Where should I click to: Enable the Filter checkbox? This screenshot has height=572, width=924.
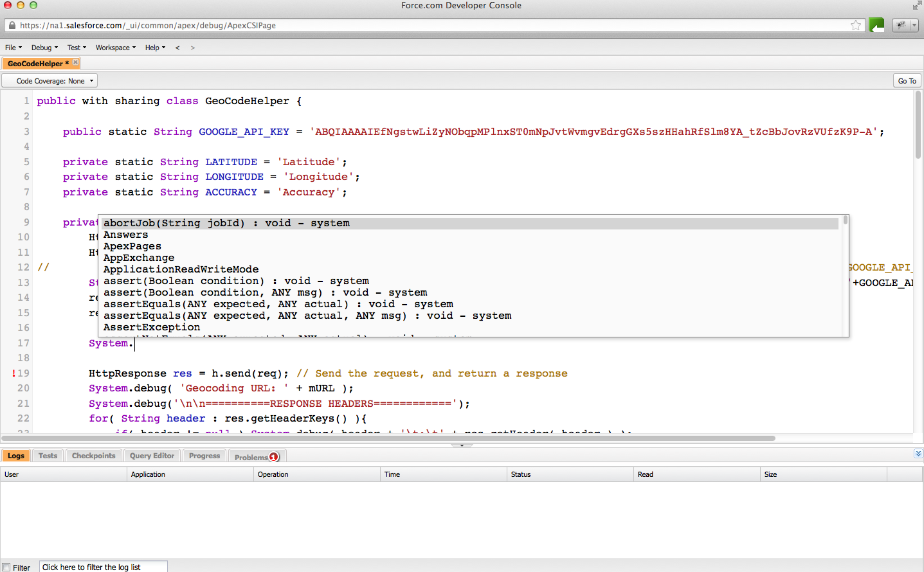(x=6, y=568)
